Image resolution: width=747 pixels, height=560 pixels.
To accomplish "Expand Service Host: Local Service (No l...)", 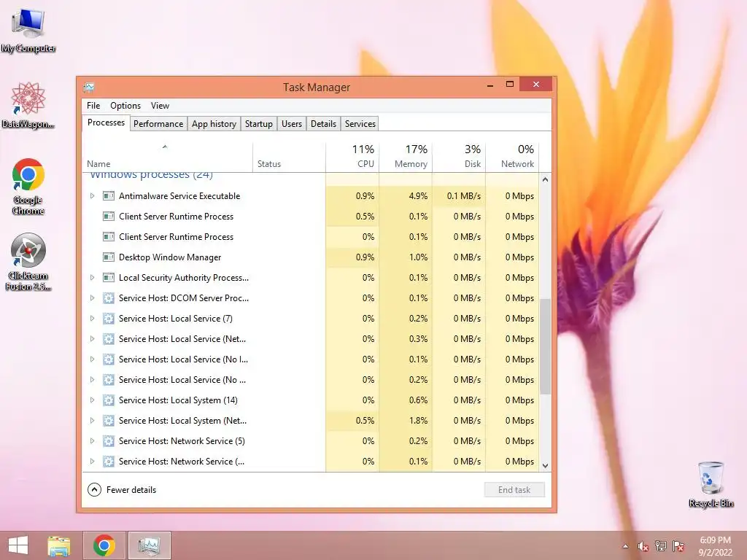I will (x=93, y=359).
